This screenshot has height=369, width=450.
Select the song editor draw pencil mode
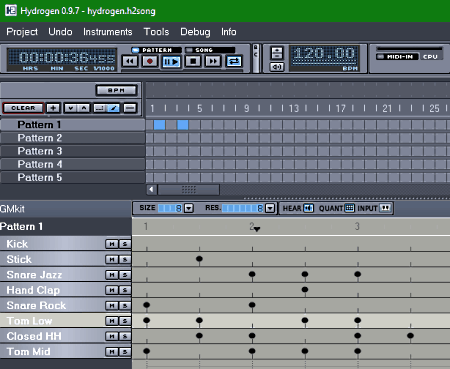click(x=113, y=108)
